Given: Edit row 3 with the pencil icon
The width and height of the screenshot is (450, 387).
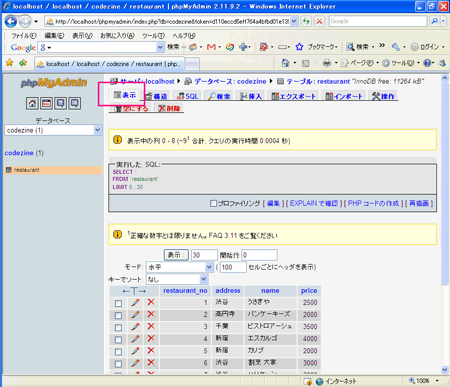Looking at the screenshot, I should tap(135, 326).
